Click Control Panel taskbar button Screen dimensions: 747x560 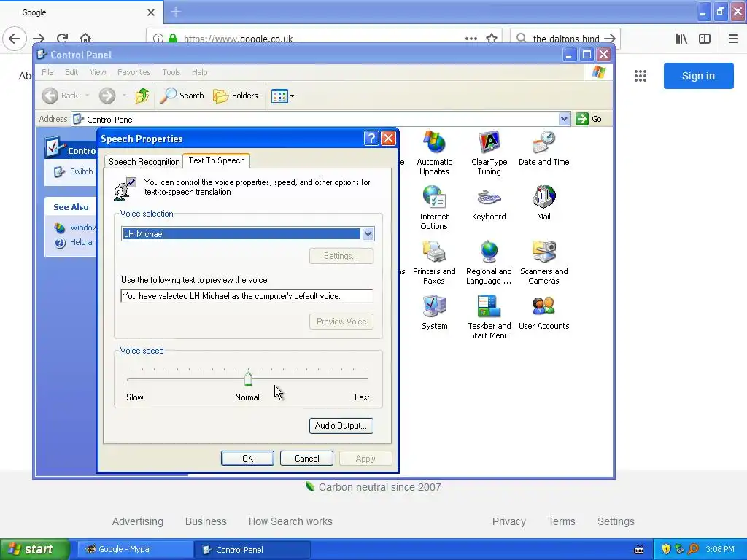[252, 549]
